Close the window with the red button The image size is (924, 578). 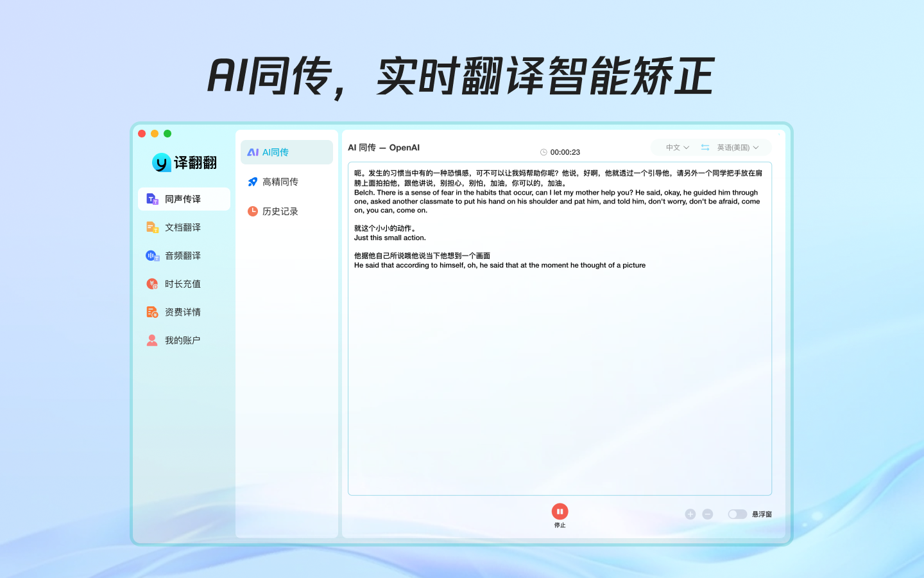click(142, 134)
